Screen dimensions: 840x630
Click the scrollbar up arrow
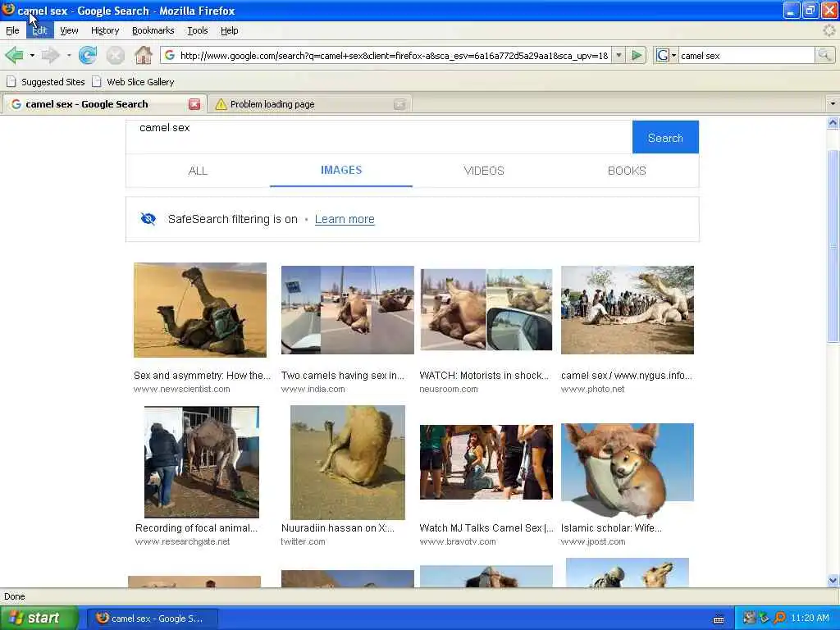click(833, 123)
